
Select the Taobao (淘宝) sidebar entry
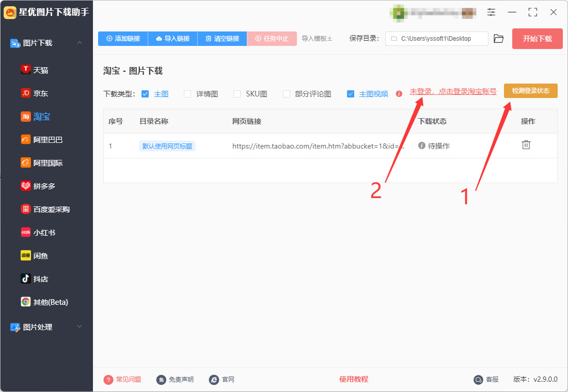coord(36,117)
